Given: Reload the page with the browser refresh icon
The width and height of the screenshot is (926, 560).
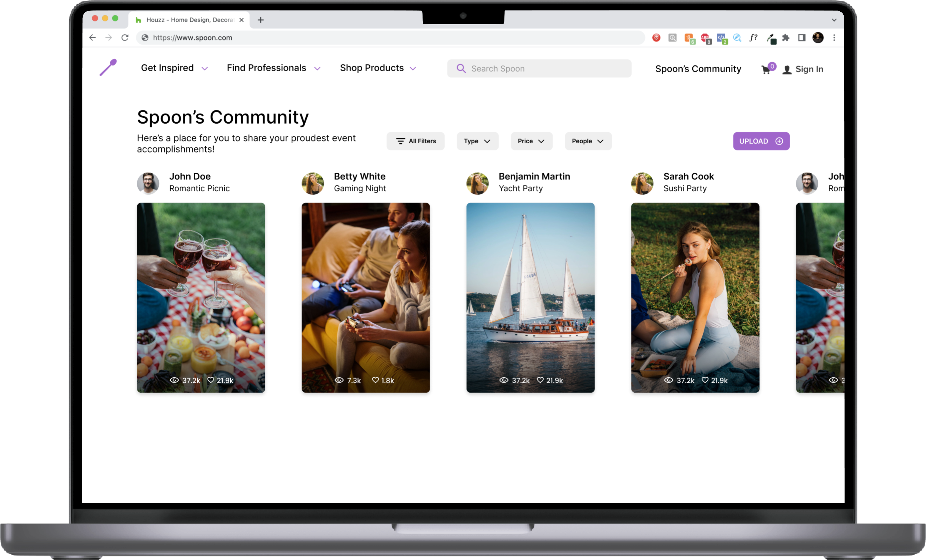Looking at the screenshot, I should (x=125, y=38).
